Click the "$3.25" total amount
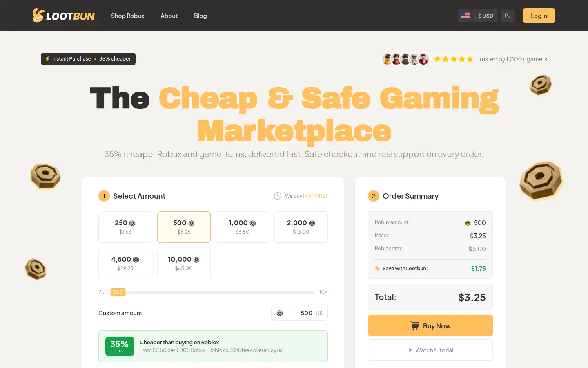This screenshot has width=588, height=368. [472, 297]
